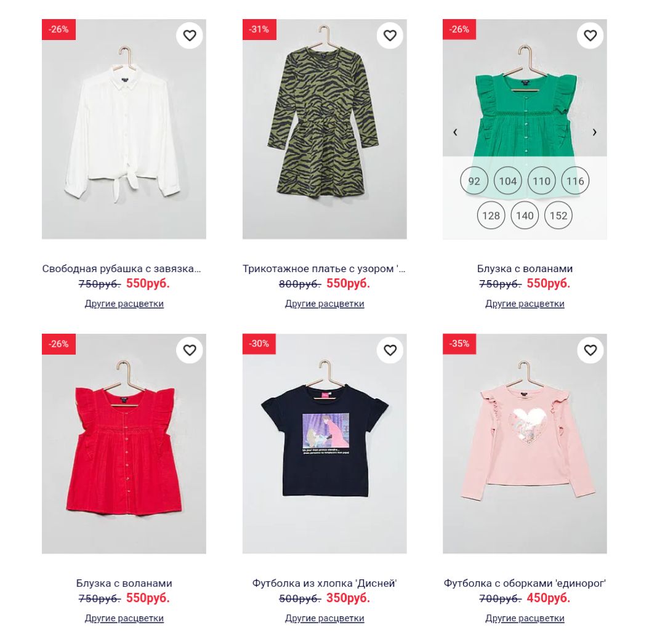Image resolution: width=665 pixels, height=644 pixels.
Task: Select size 152 circle
Action: click(x=558, y=215)
